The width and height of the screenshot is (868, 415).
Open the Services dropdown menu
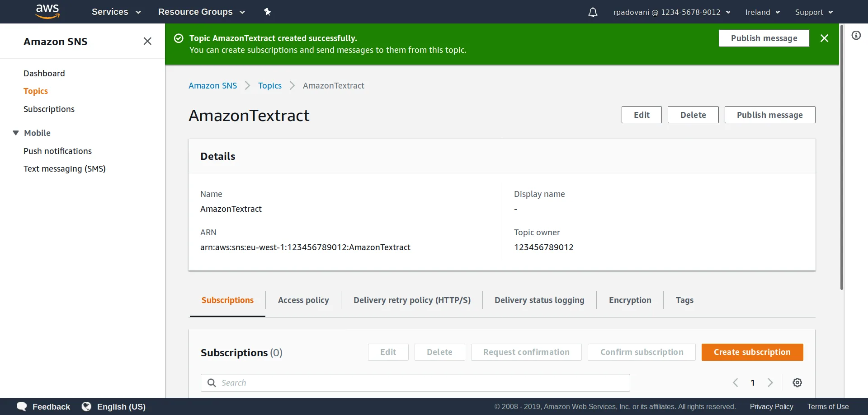[116, 12]
